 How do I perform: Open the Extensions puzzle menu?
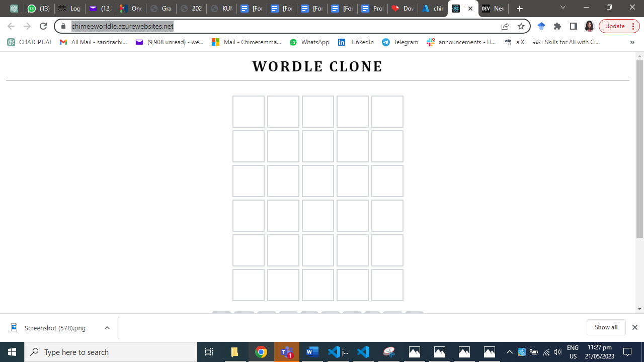(557, 26)
